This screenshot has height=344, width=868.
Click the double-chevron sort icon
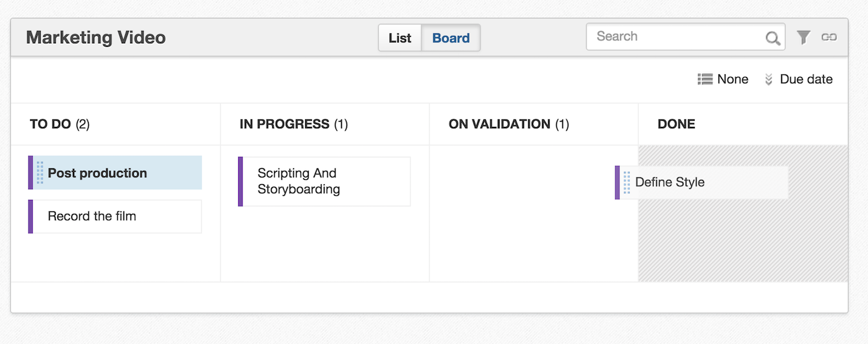(768, 79)
